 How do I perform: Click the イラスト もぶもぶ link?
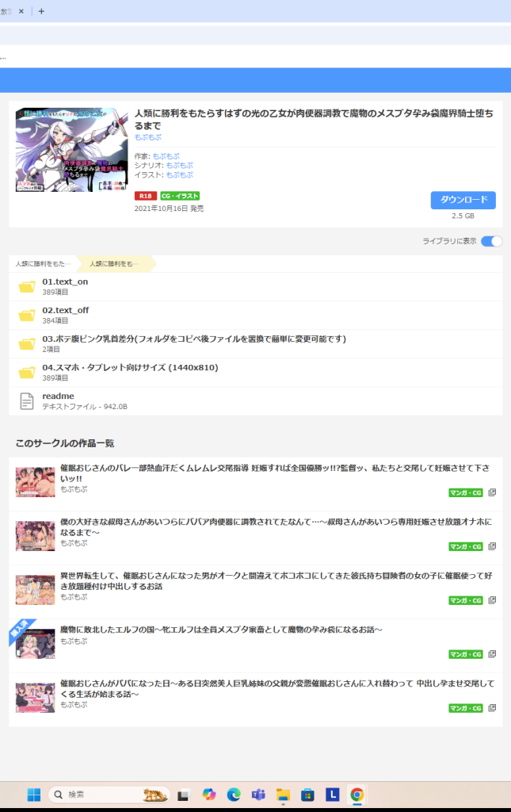pos(180,174)
